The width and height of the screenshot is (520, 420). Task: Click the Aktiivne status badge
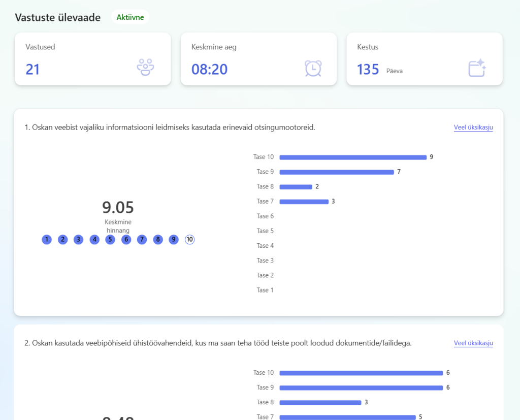coord(130,17)
